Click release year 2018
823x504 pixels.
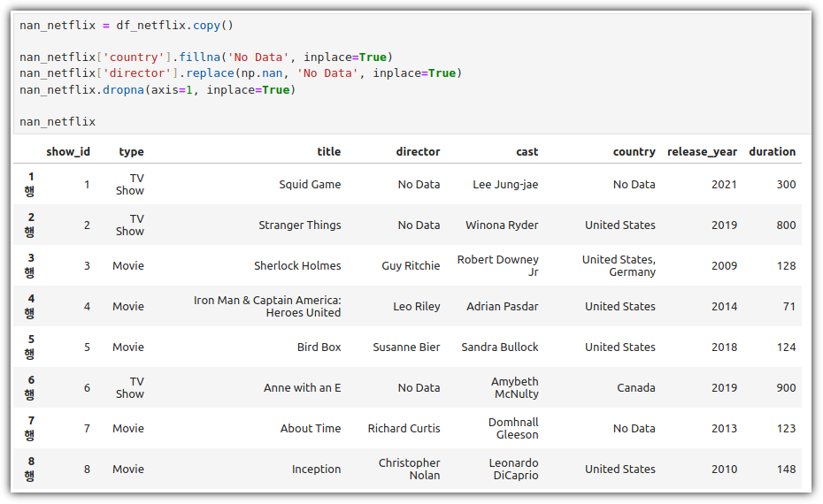tap(724, 347)
